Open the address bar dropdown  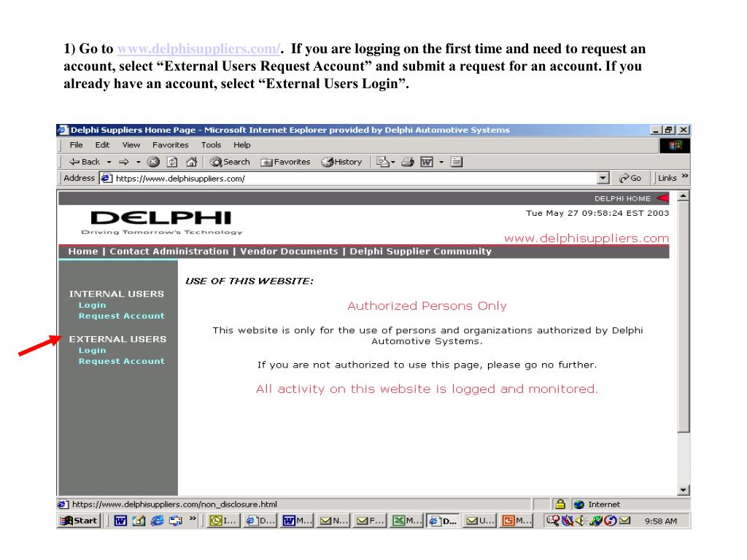pos(603,178)
